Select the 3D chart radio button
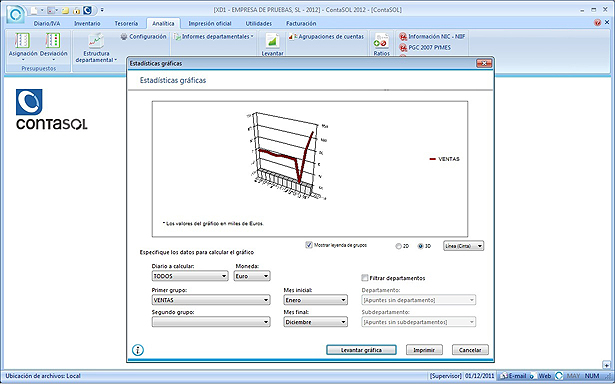This screenshot has width=615, height=384. pos(420,246)
